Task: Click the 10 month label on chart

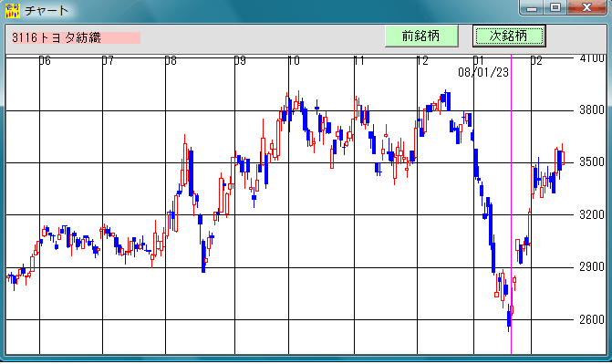Action: [294, 60]
